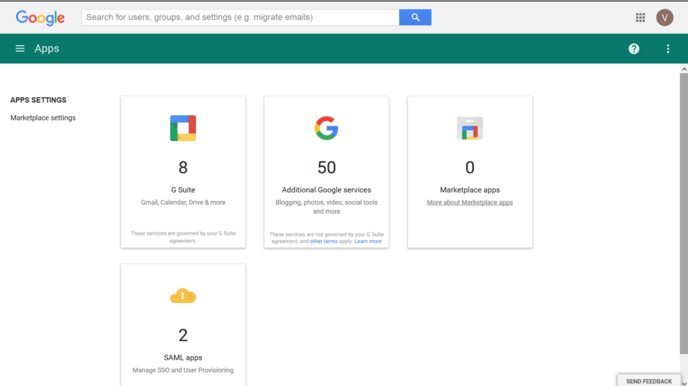
Task: Follow the other terms link
Action: click(323, 241)
